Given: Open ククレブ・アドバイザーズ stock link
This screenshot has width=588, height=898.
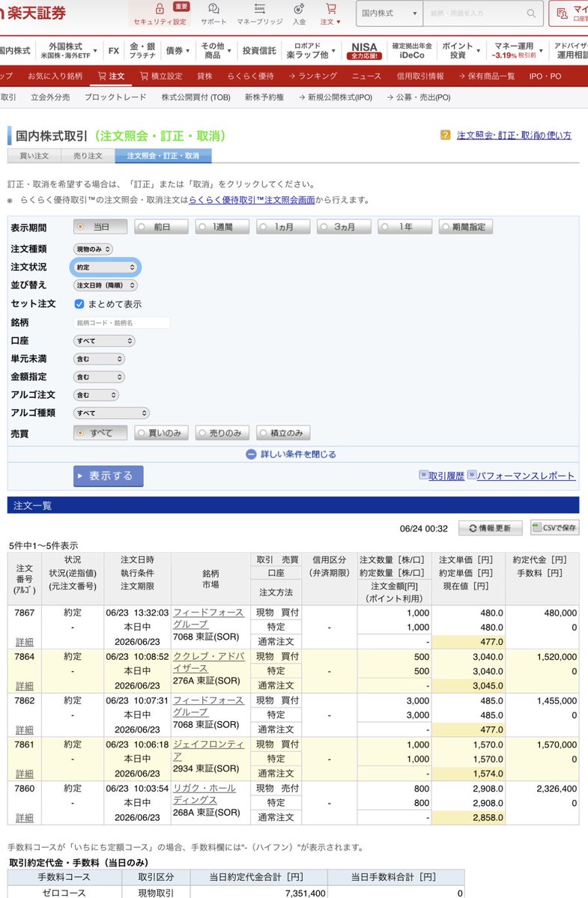Looking at the screenshot, I should click(x=208, y=662).
